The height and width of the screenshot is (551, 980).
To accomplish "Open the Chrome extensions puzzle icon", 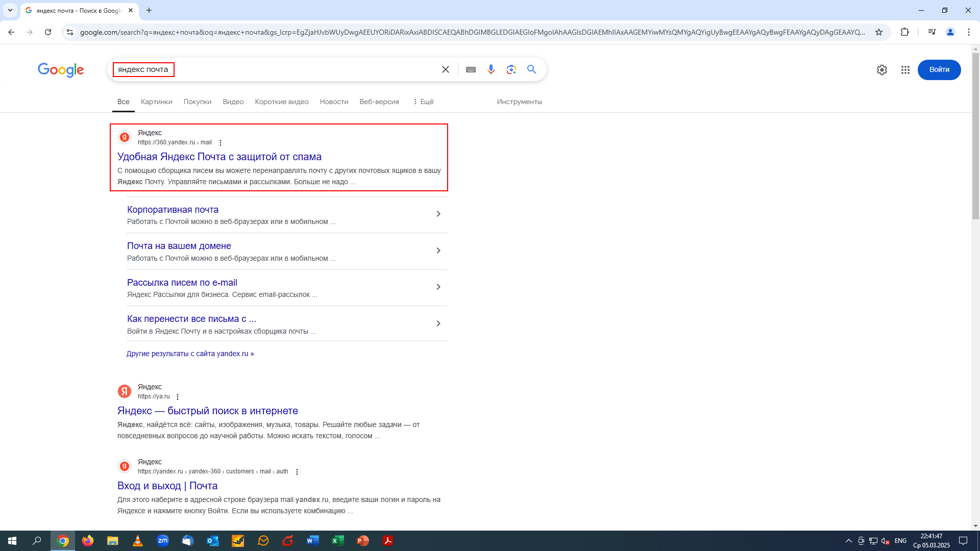I will point(905,32).
